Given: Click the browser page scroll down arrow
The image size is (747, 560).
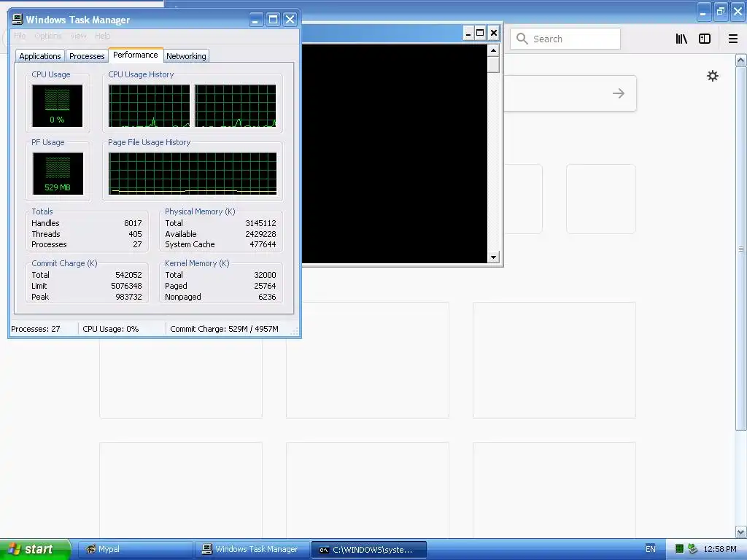Looking at the screenshot, I should [x=741, y=532].
